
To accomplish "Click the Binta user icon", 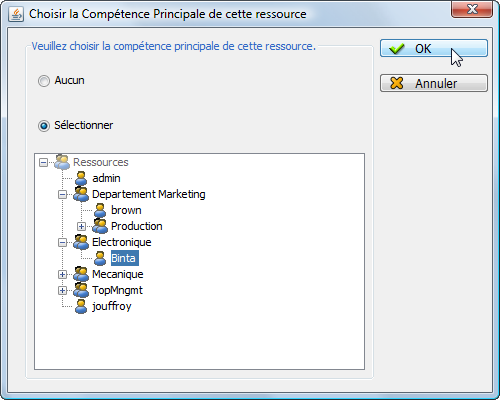I will [x=100, y=258].
